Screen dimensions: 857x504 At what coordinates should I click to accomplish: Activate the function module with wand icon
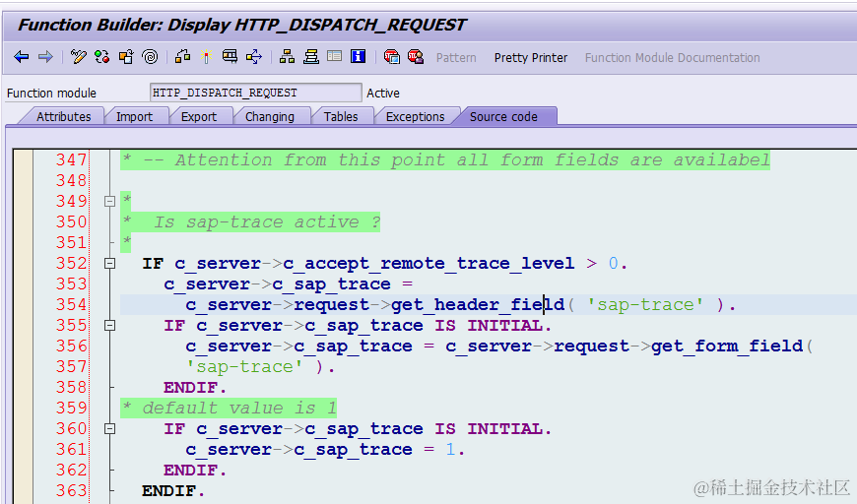point(206,57)
